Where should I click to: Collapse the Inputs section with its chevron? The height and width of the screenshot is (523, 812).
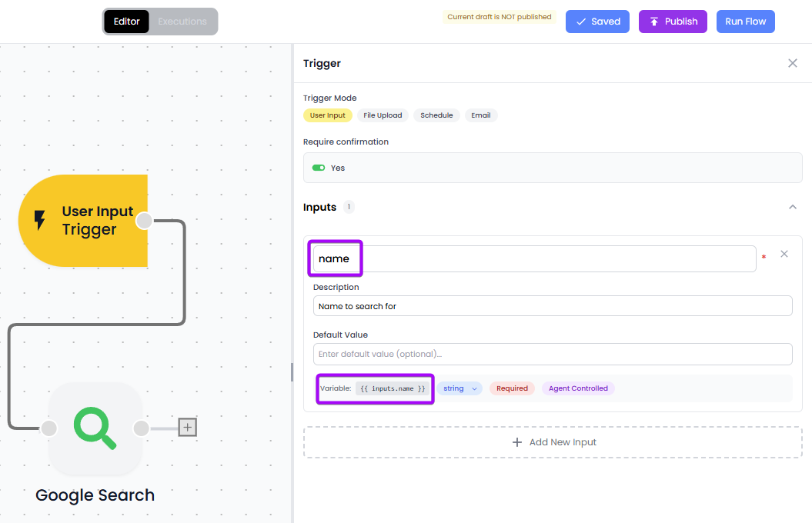click(792, 206)
